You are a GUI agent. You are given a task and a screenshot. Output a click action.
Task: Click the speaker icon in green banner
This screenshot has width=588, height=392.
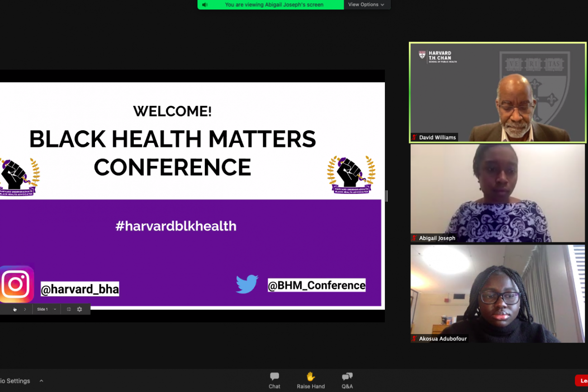[205, 5]
